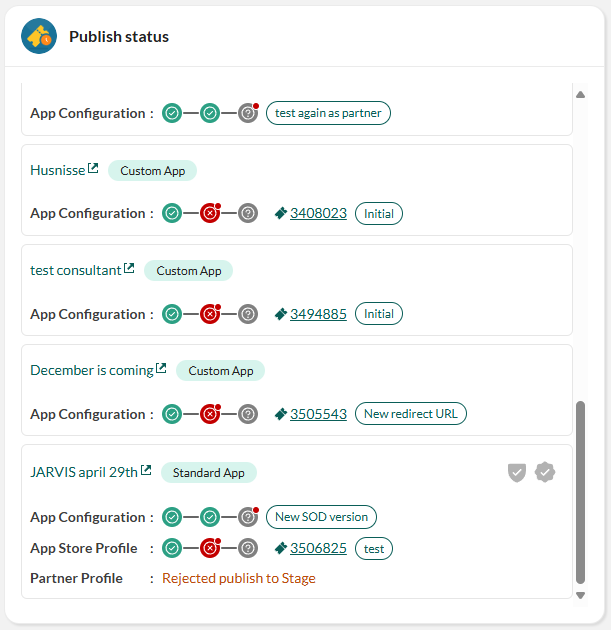
Task: Click the shield checkmark icon on JARVIS
Action: [517, 472]
